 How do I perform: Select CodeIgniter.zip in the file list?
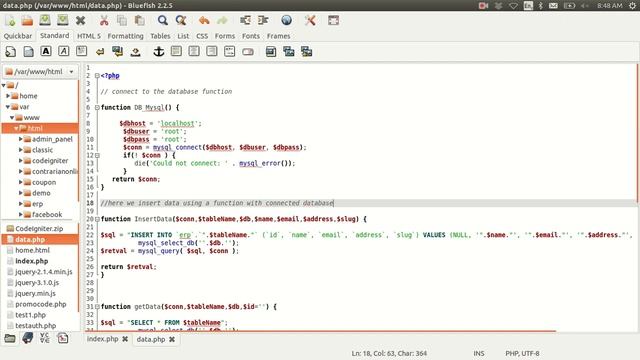[39, 229]
